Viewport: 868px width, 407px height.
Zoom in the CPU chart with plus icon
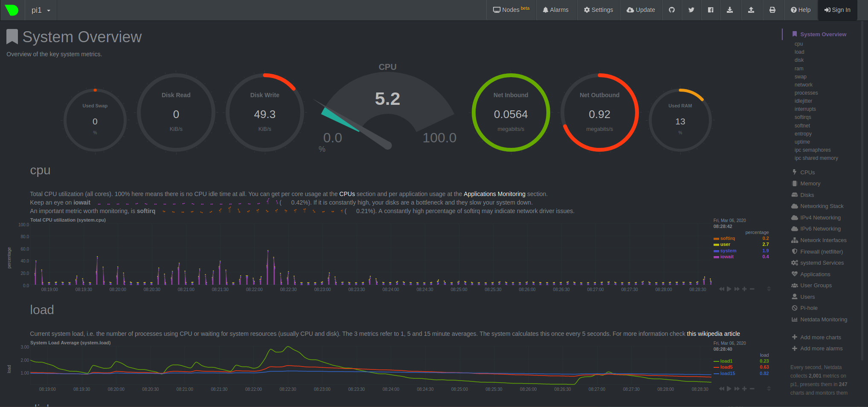(x=744, y=289)
